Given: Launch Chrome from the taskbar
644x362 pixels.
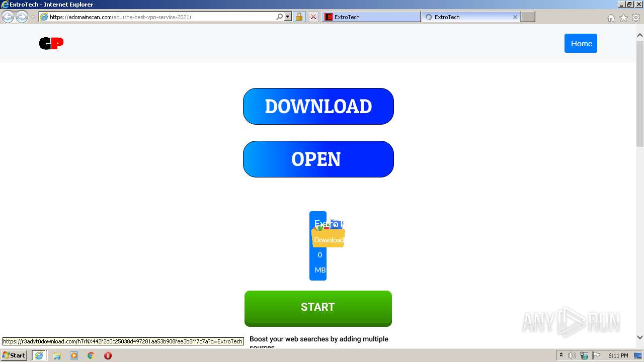Looking at the screenshot, I should [x=91, y=355].
